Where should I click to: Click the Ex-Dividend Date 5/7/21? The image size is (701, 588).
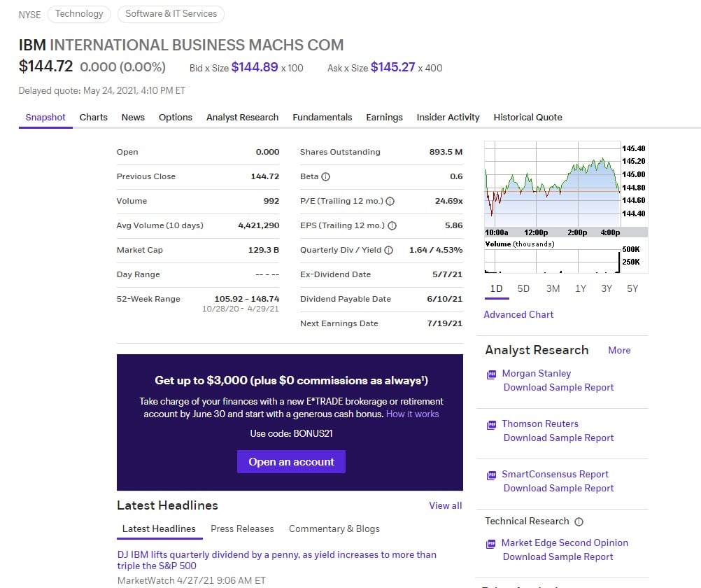coord(447,275)
